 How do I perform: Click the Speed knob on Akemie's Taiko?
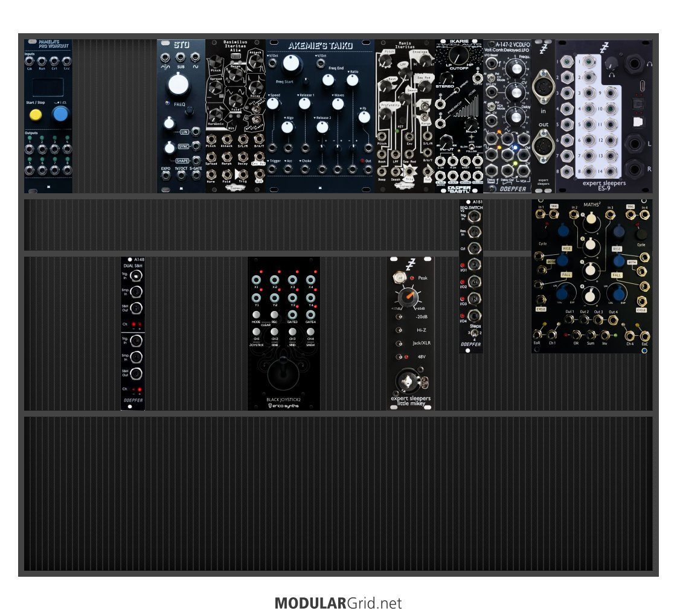pyautogui.click(x=273, y=104)
